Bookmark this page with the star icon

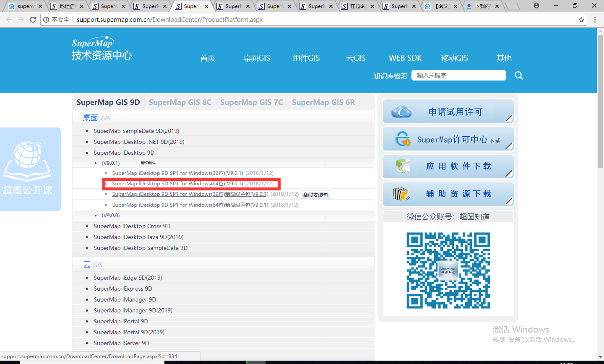[581, 20]
